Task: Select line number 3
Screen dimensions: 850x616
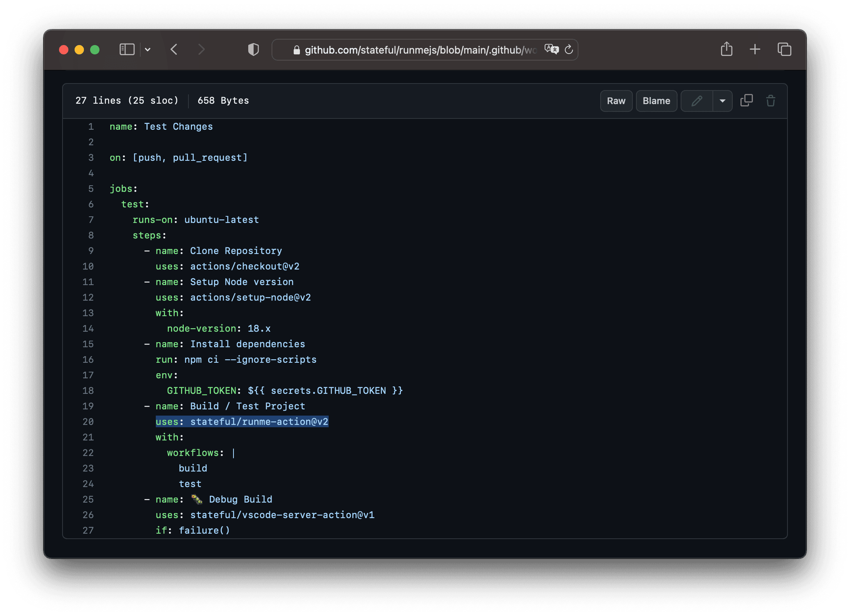Action: [x=91, y=158]
